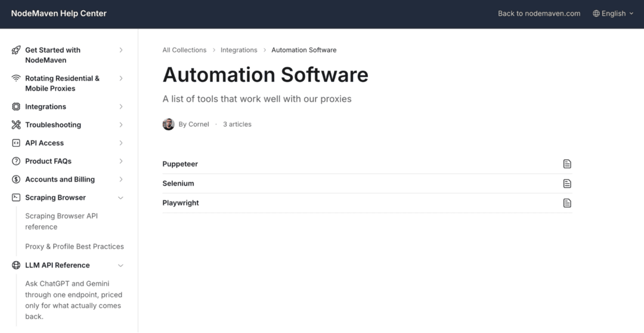Open Get Started with NodeMaven in sidebar
Viewport: 644px width, 333px height.
[52, 55]
